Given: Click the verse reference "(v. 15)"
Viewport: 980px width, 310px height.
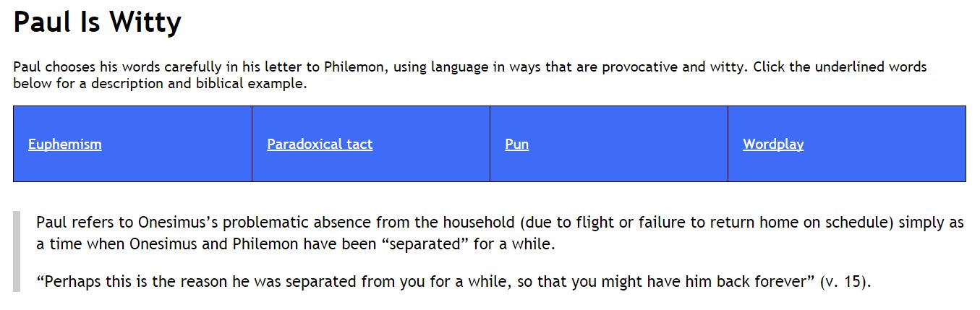Looking at the screenshot, I should pos(845,282).
